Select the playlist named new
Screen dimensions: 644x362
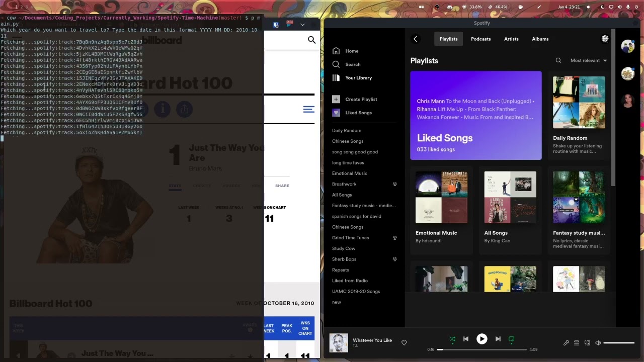[336, 302]
